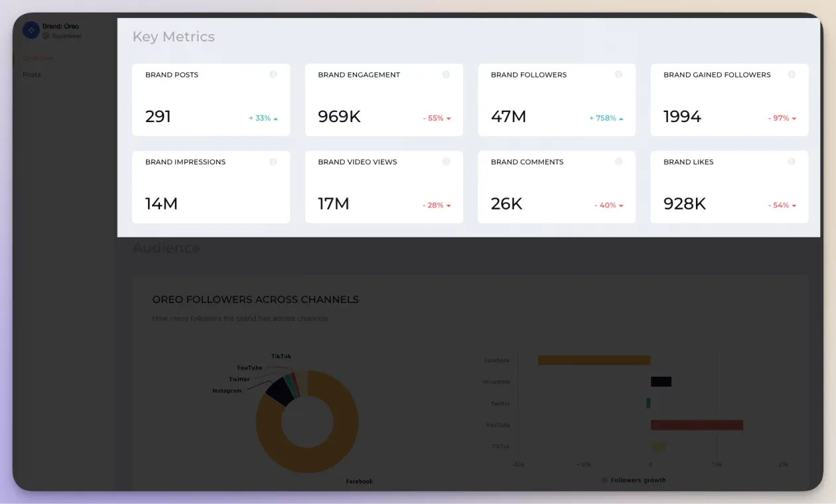Click the Brand Gained Followers value 1994
836x504 pixels.
[682, 117]
